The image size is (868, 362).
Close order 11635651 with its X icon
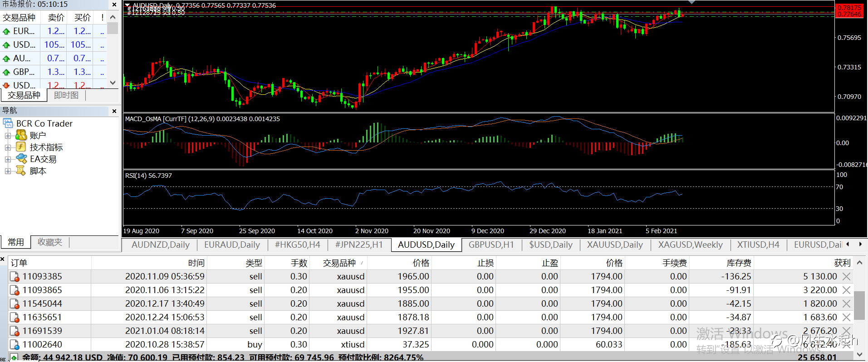click(x=846, y=318)
